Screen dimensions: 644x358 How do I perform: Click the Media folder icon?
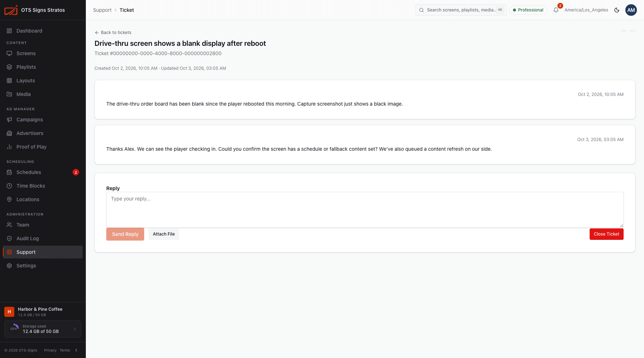pos(9,94)
